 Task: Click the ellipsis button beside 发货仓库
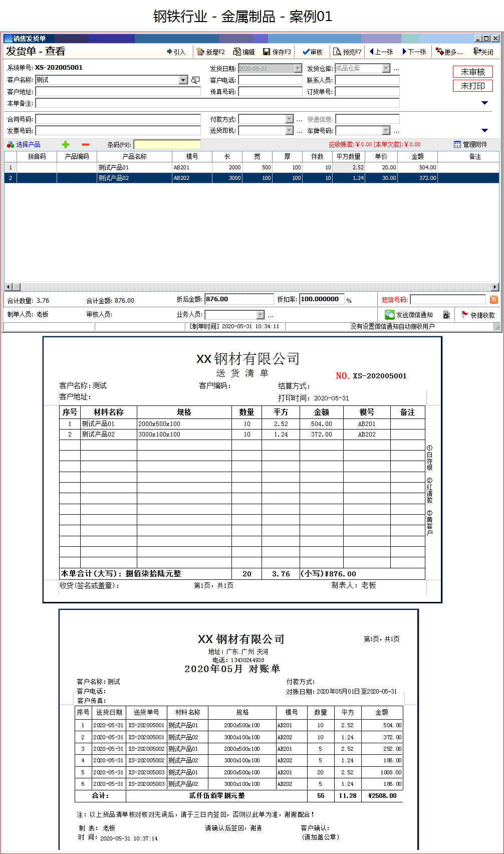pyautogui.click(x=396, y=69)
